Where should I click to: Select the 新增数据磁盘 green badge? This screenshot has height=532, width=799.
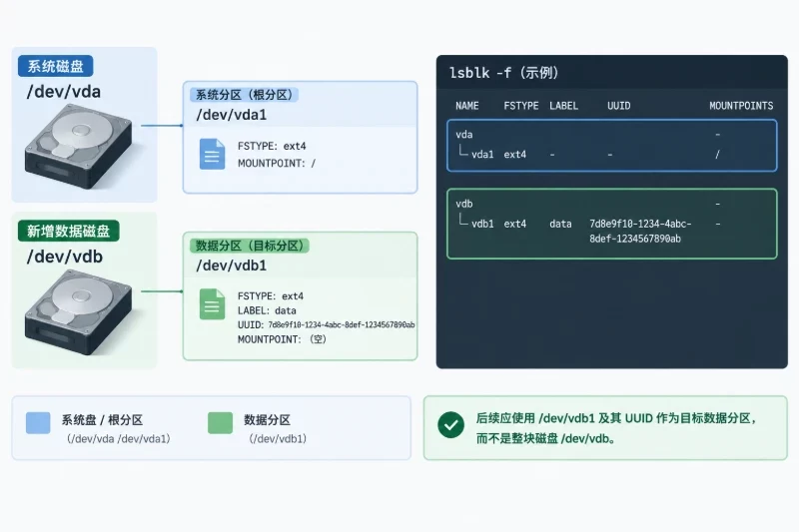(x=69, y=232)
